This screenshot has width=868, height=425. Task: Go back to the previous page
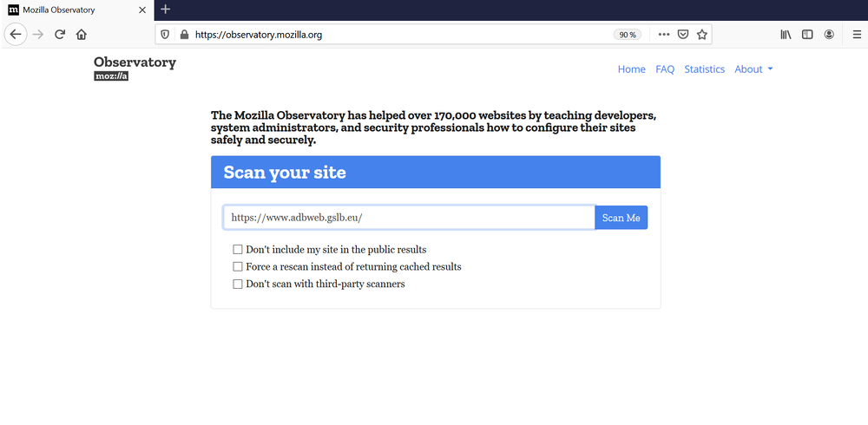[16, 35]
